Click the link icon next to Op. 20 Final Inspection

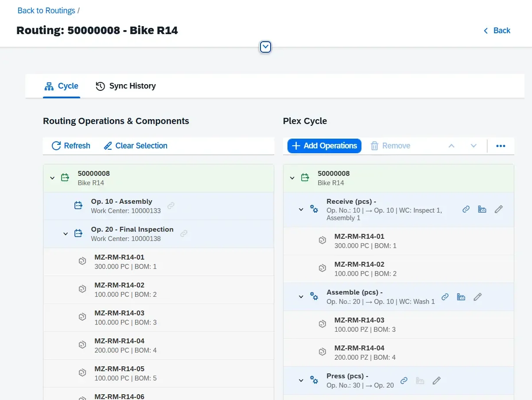tap(184, 233)
